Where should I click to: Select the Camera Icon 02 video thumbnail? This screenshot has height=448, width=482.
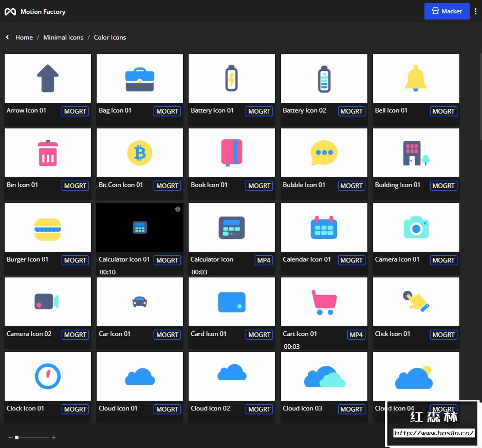pyautogui.click(x=48, y=302)
